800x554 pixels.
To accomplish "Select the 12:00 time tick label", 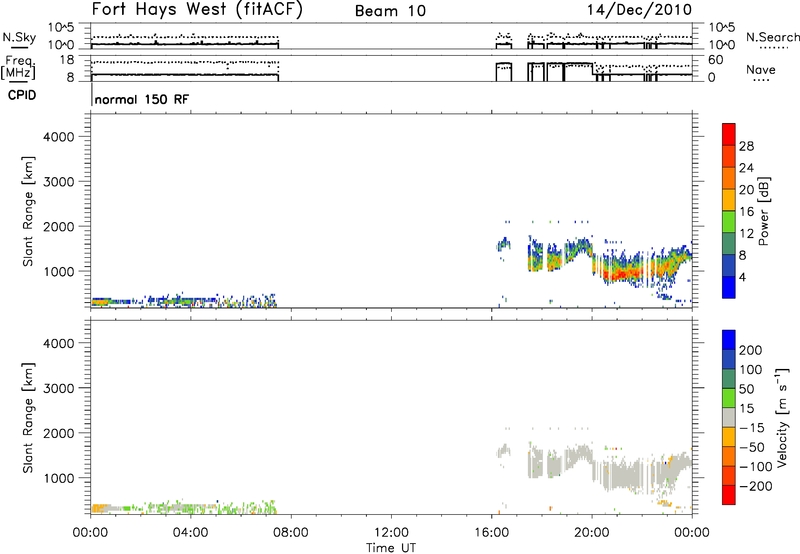I will coord(391,533).
